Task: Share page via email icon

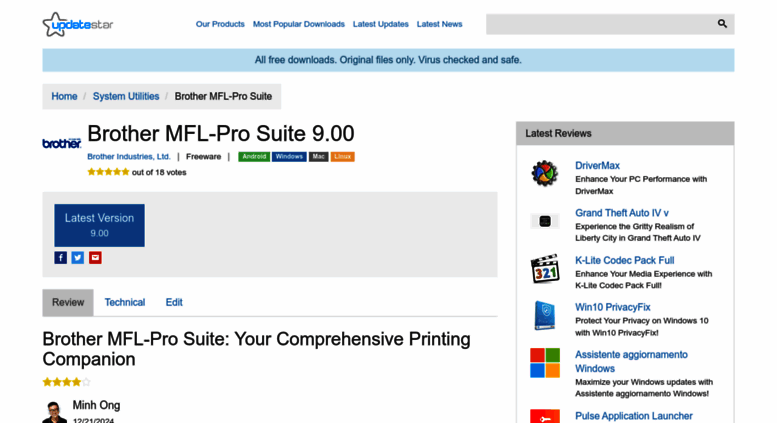Action: (x=95, y=257)
